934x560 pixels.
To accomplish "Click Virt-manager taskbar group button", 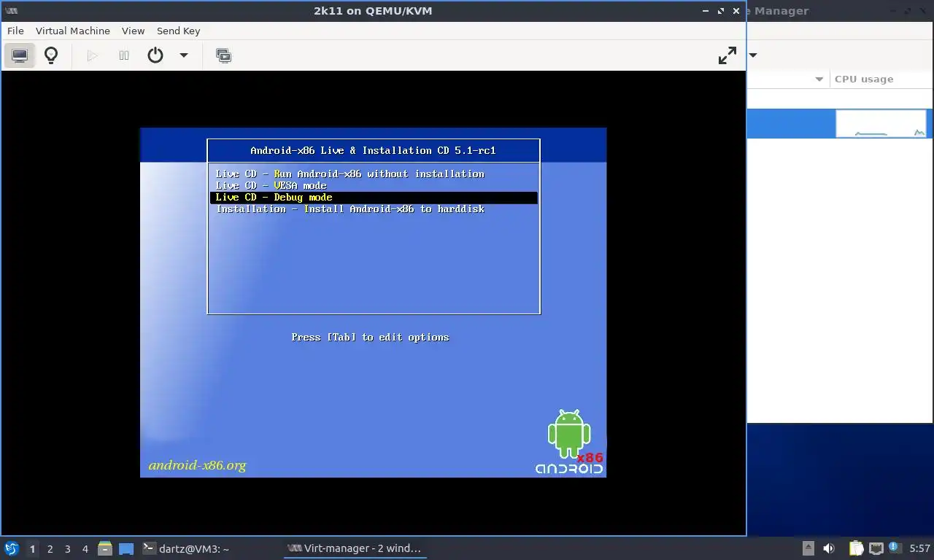I will point(355,548).
